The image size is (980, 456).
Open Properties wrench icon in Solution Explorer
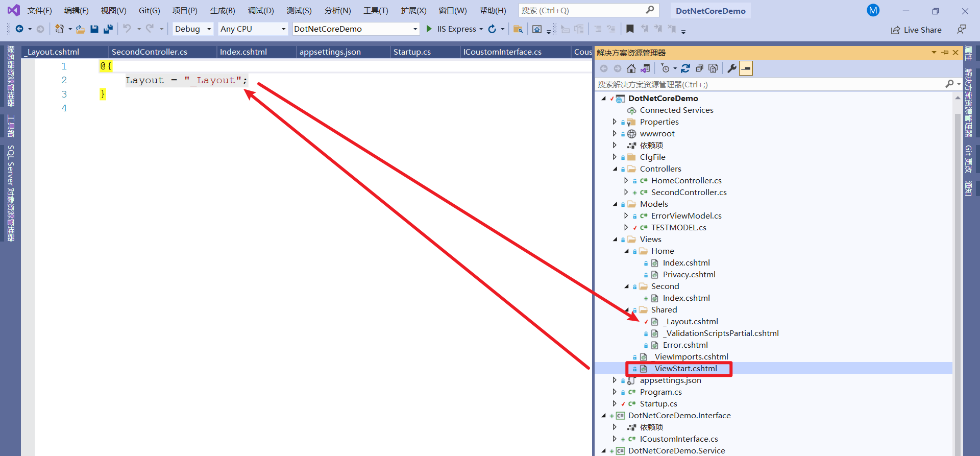pos(732,68)
